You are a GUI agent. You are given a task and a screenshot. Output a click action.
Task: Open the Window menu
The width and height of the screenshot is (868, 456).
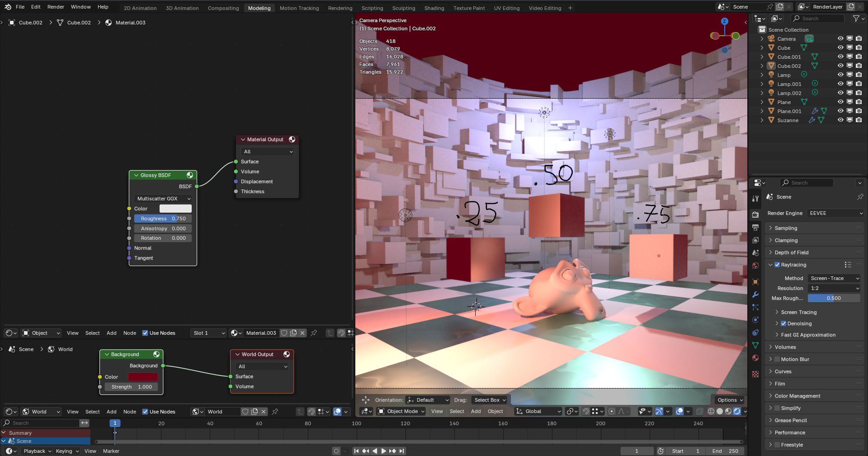point(80,7)
